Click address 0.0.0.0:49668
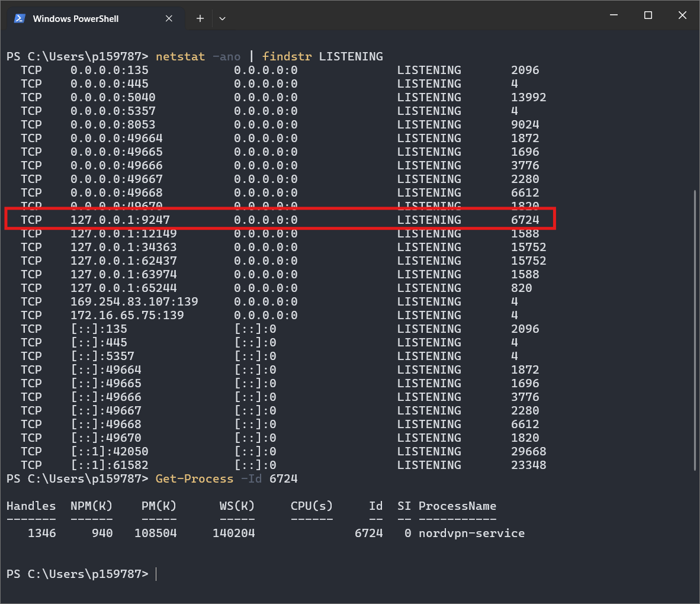The height and width of the screenshot is (604, 700). 117,193
